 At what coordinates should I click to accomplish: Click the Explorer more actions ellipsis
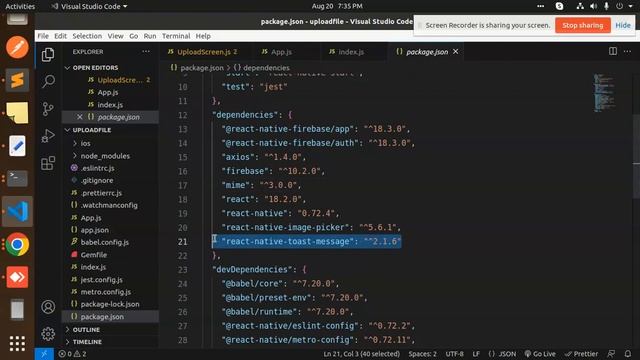click(x=146, y=52)
